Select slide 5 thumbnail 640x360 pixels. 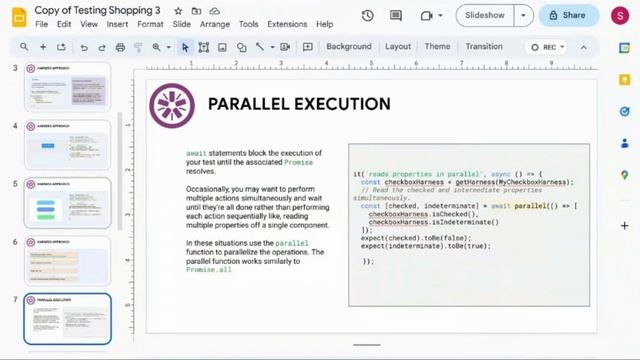[x=67, y=203]
